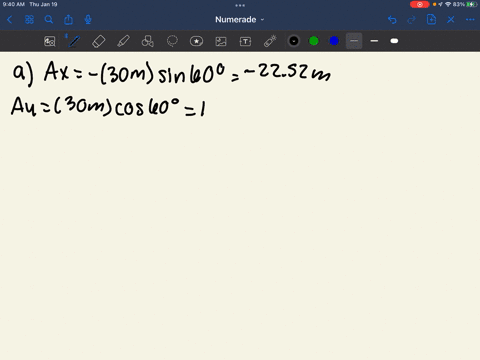Open the shapes tool
The image size is (480, 360).
[x=148, y=41]
